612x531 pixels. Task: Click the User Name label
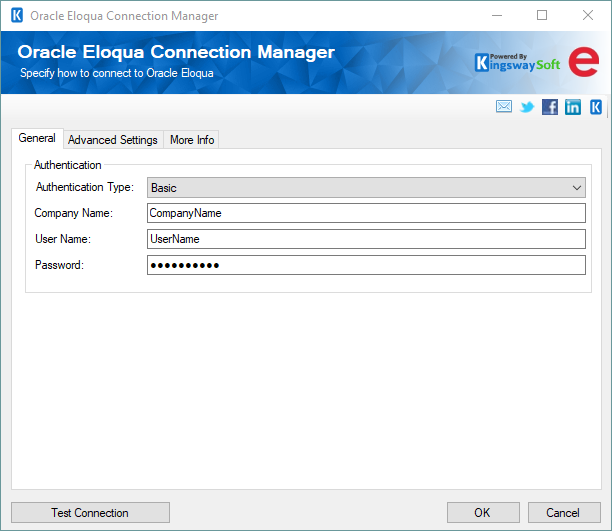pos(63,239)
